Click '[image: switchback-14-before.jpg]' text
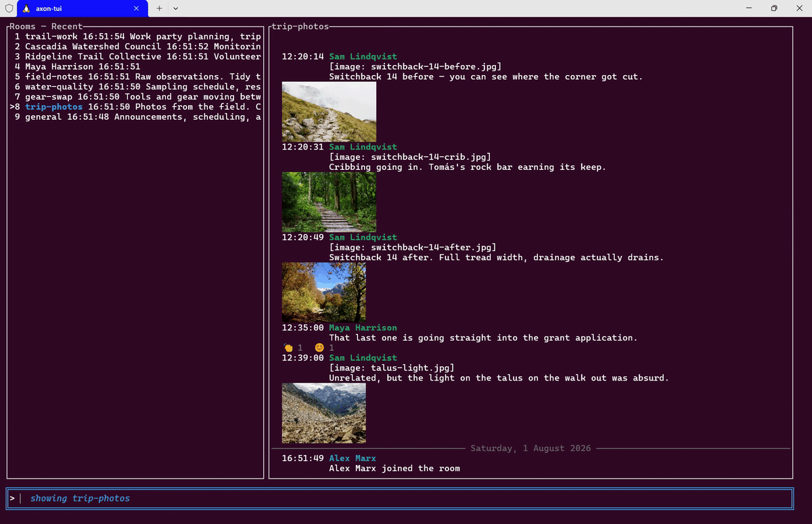 [415, 67]
